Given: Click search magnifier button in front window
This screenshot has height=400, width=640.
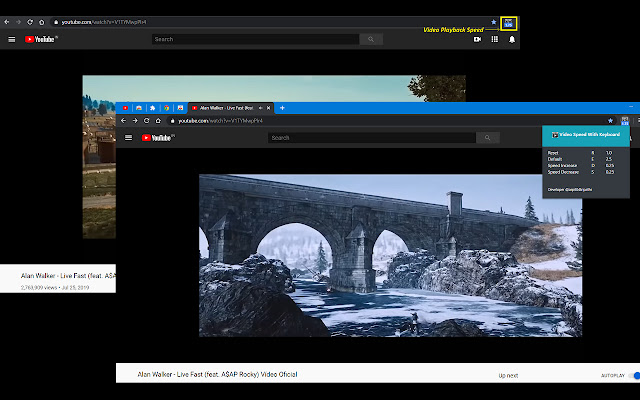Looking at the screenshot, I should pos(488,138).
